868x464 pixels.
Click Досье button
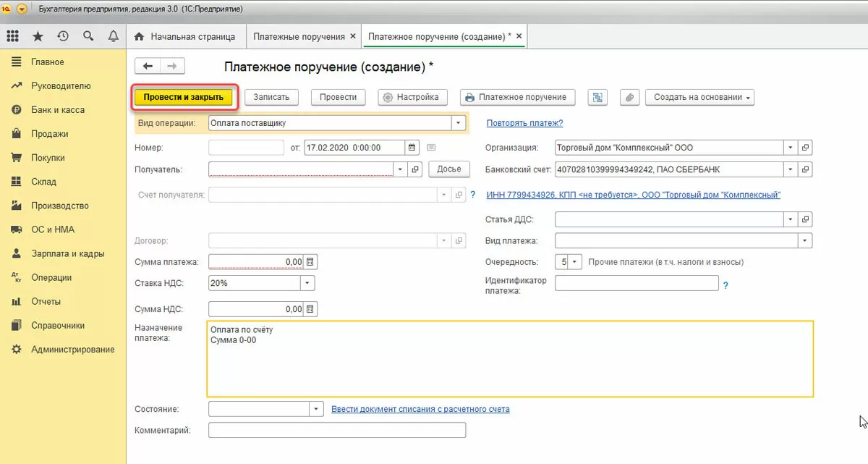(449, 169)
